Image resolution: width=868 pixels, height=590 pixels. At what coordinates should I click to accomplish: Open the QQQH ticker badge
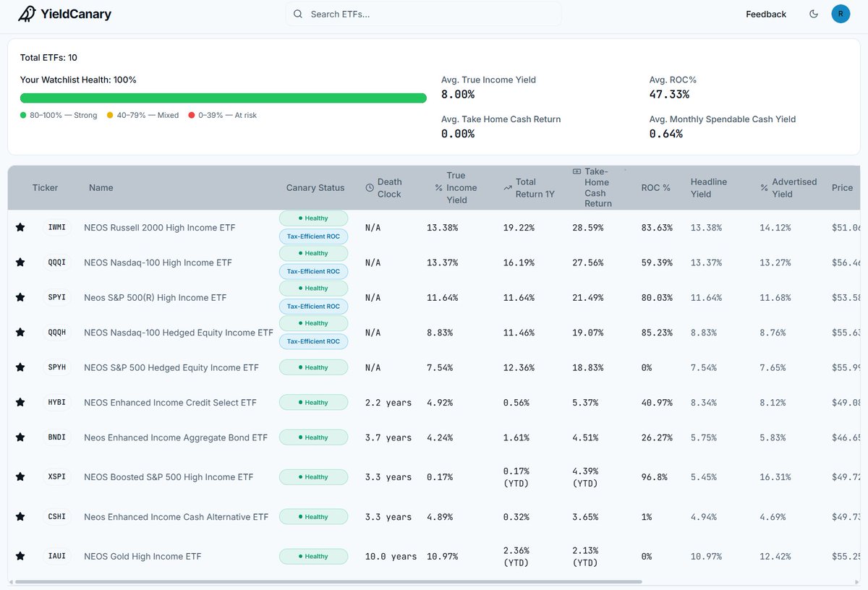pos(56,333)
